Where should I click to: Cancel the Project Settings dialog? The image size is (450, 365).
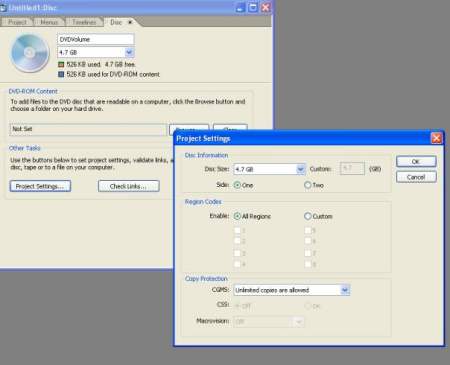(416, 177)
